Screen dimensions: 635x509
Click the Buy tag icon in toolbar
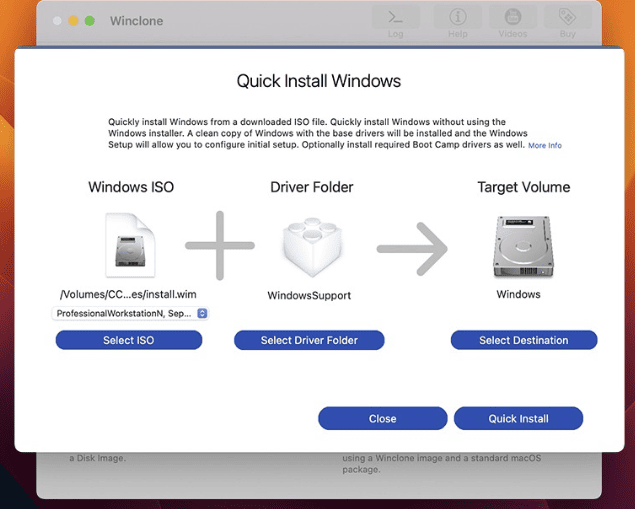point(567,18)
